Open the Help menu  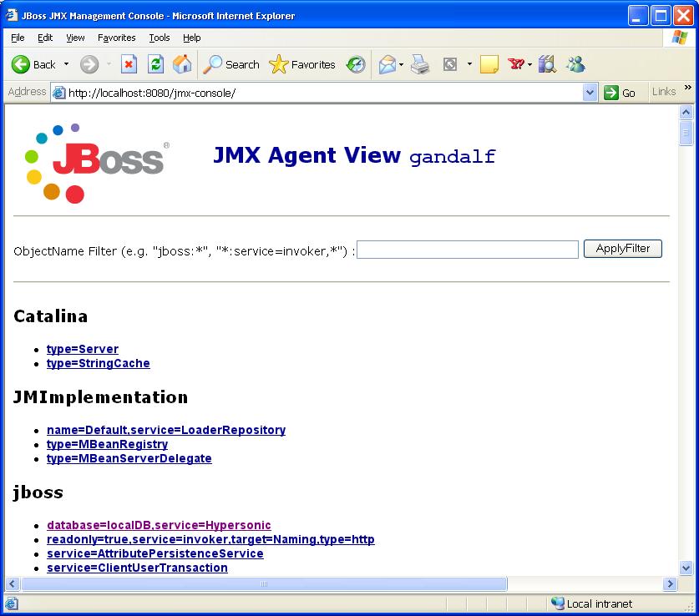tap(192, 38)
